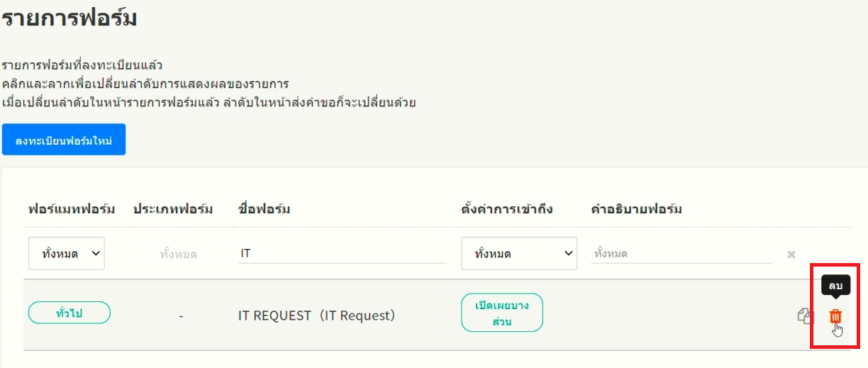Click the เปิดเผยบางส่วน access badge
The image size is (868, 368).
pos(502,313)
